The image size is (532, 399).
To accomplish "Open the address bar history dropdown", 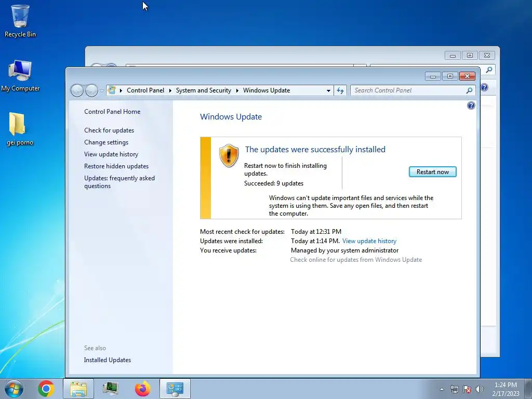I will point(328,90).
